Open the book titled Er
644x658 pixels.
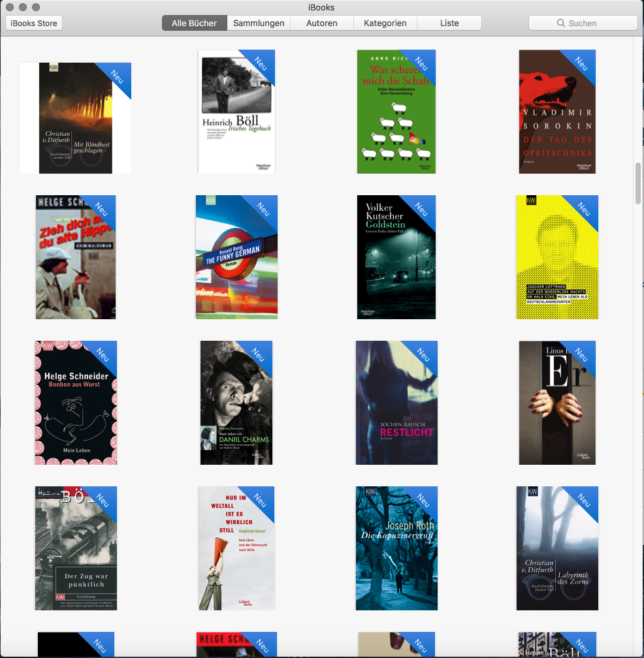557,403
